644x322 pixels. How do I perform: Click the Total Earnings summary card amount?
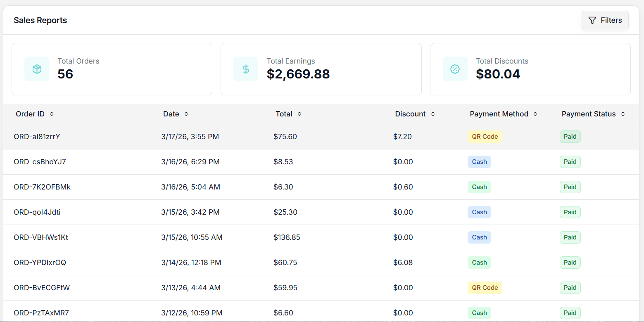[298, 74]
